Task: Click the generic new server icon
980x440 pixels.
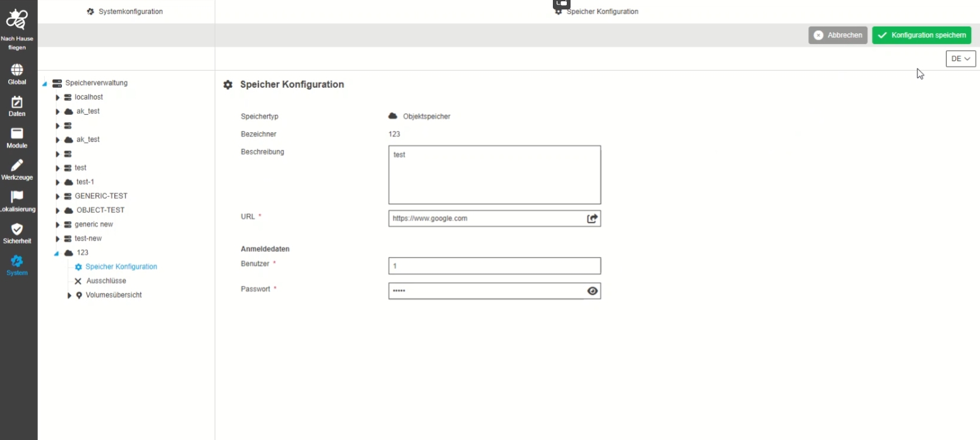Action: (68, 224)
